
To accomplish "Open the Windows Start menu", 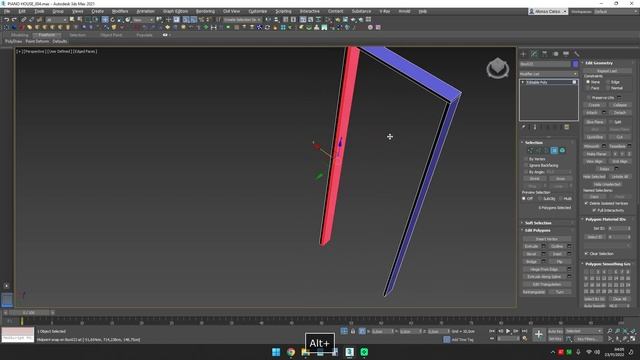I will pyautogui.click(x=276, y=352).
